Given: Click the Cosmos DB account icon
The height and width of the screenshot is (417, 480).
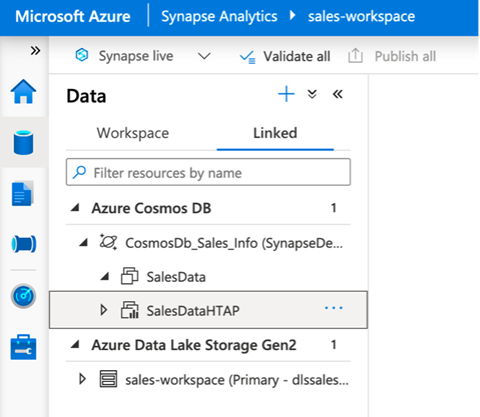Looking at the screenshot, I should click(x=108, y=242).
